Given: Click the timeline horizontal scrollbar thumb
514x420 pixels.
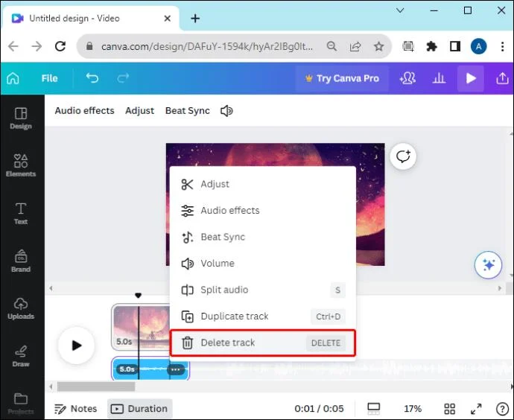Looking at the screenshot, I should pos(96,386).
